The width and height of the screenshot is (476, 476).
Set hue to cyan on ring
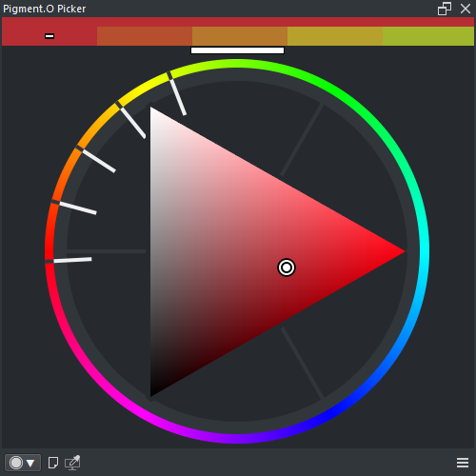point(424,251)
